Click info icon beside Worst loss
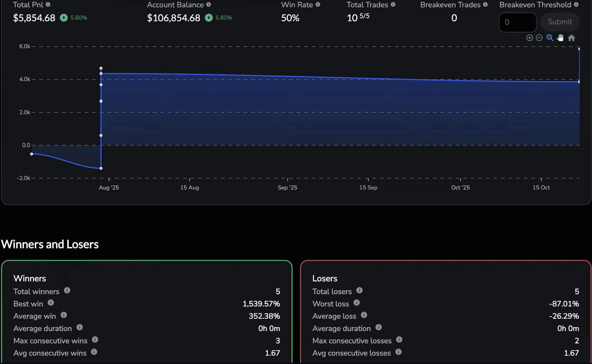Viewport: 592px width, 364px height. (356, 303)
